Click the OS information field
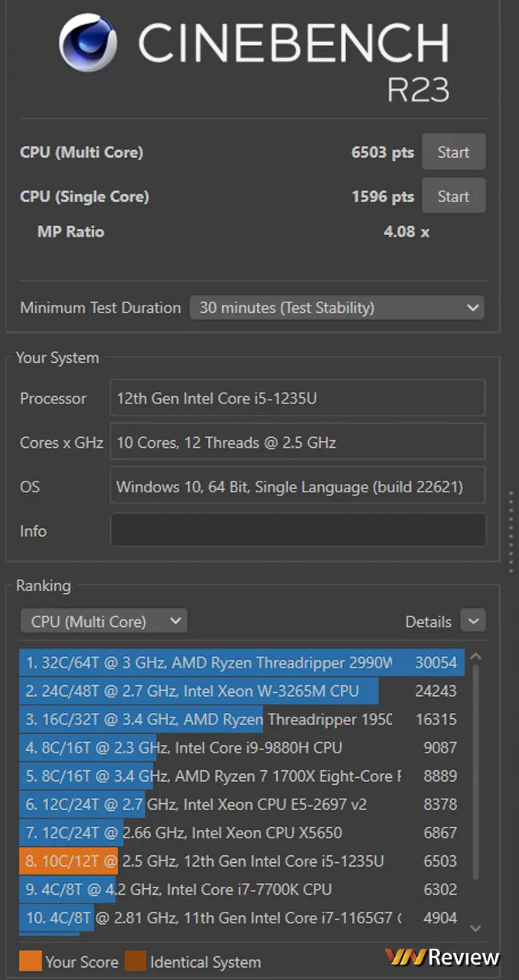 point(298,486)
